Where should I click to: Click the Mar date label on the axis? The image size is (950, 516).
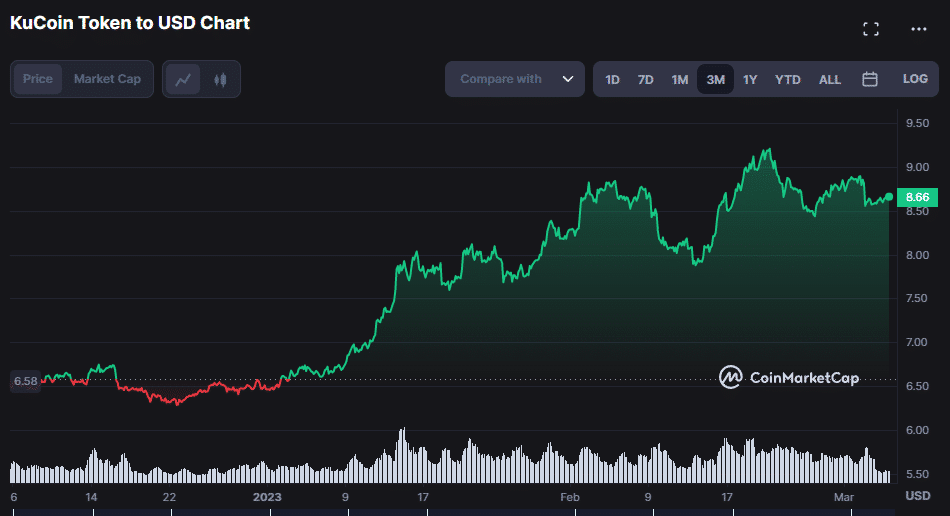(x=843, y=497)
